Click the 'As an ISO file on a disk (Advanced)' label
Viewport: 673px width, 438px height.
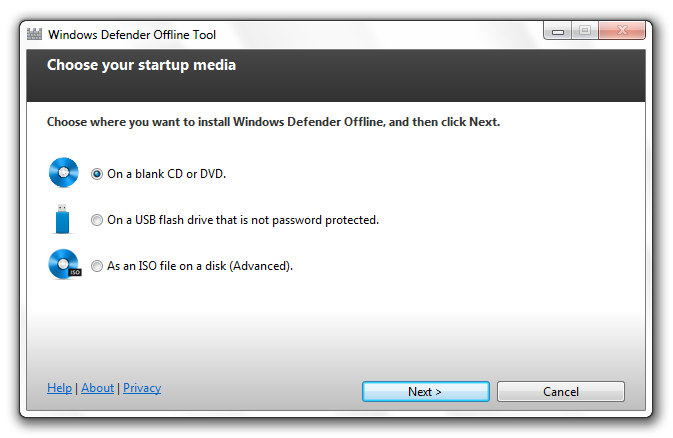(200, 266)
